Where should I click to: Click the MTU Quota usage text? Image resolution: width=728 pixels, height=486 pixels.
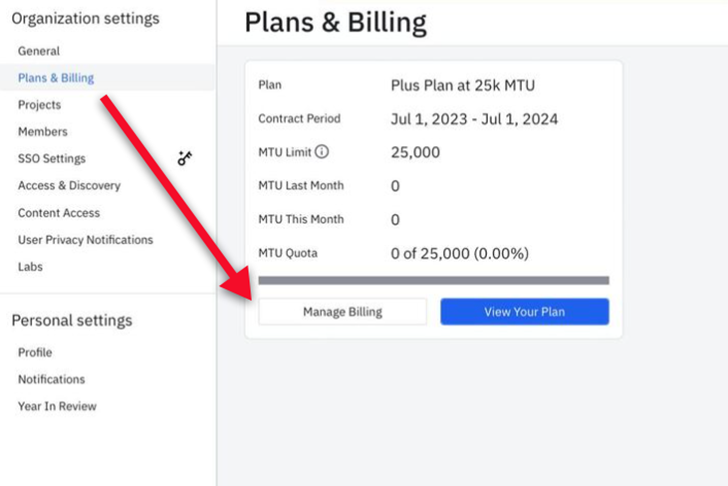coord(460,253)
